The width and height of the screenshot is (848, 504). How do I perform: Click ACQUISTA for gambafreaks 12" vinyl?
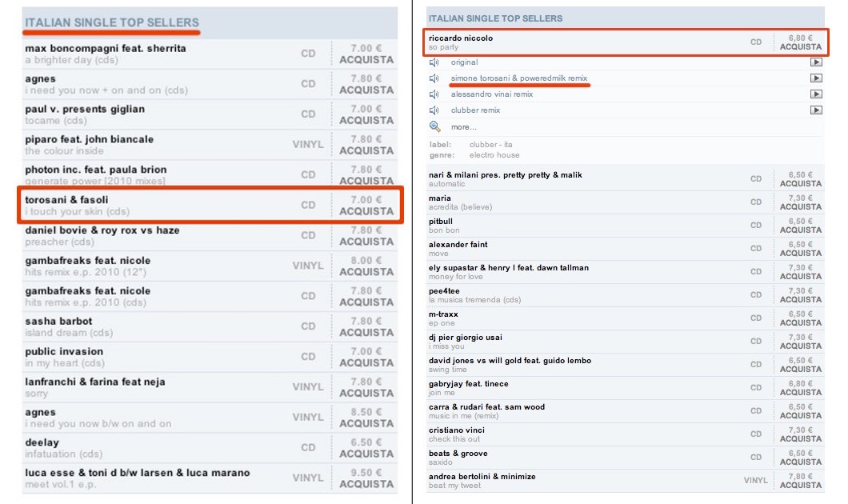366,272
